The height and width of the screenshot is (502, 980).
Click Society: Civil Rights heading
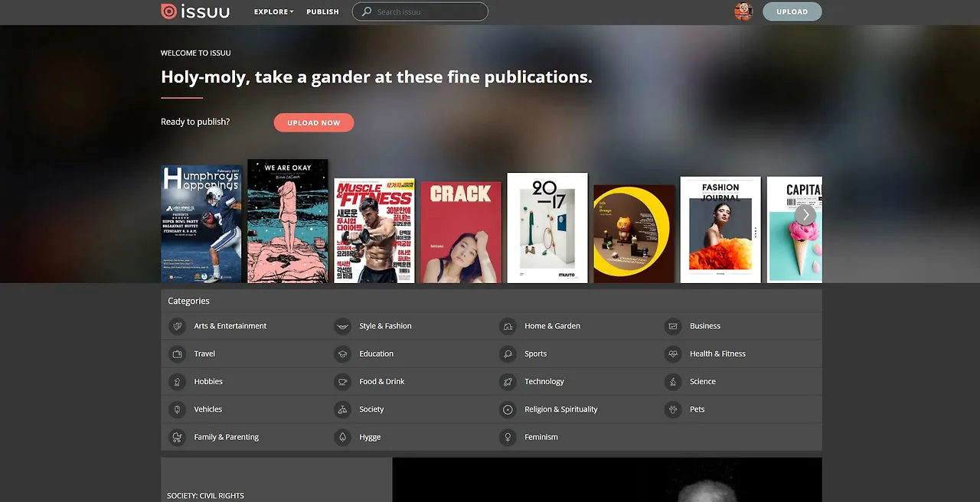click(205, 496)
